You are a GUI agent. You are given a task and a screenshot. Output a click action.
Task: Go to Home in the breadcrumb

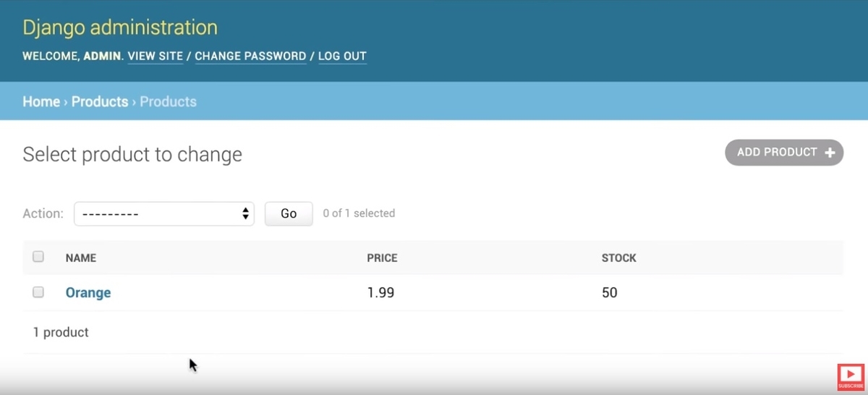pos(41,102)
